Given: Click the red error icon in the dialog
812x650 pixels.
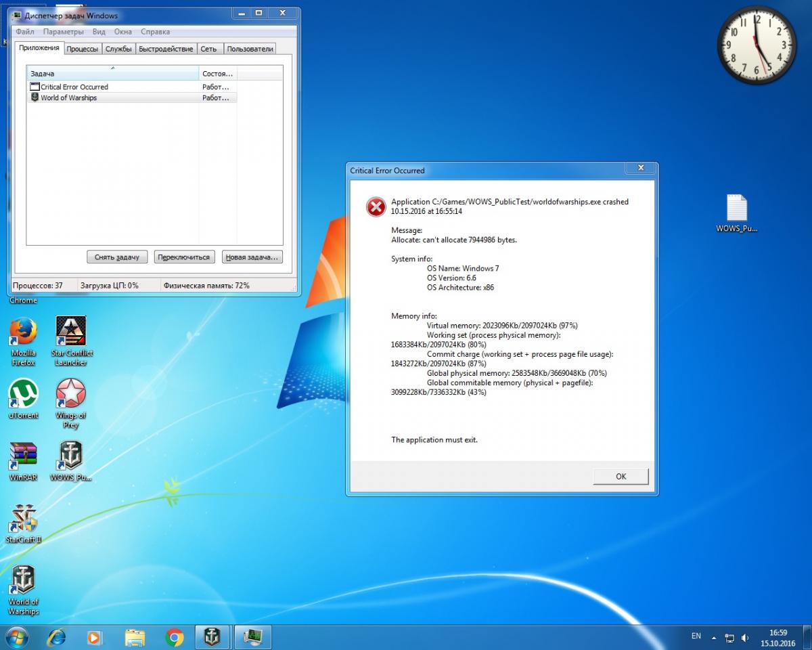Looking at the screenshot, I should [x=376, y=207].
